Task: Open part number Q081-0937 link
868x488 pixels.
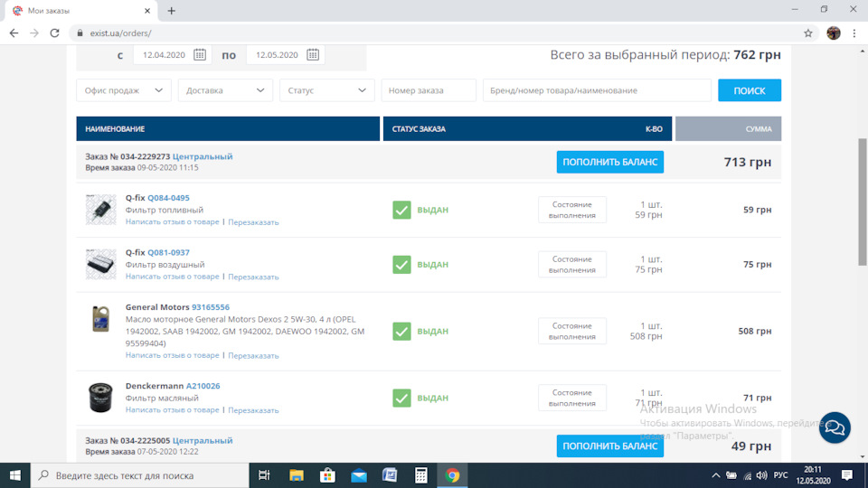Action: pyautogui.click(x=168, y=252)
